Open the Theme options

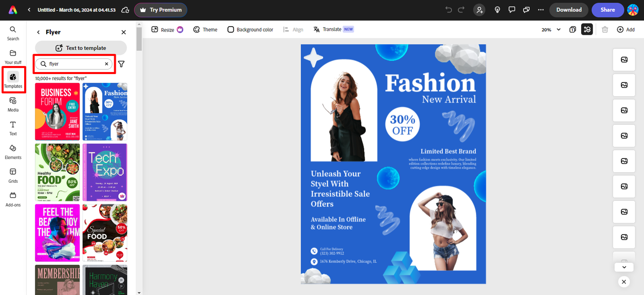pyautogui.click(x=205, y=30)
